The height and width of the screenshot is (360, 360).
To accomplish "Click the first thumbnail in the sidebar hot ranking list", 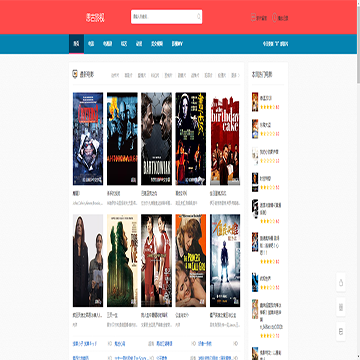I will coord(255,102).
